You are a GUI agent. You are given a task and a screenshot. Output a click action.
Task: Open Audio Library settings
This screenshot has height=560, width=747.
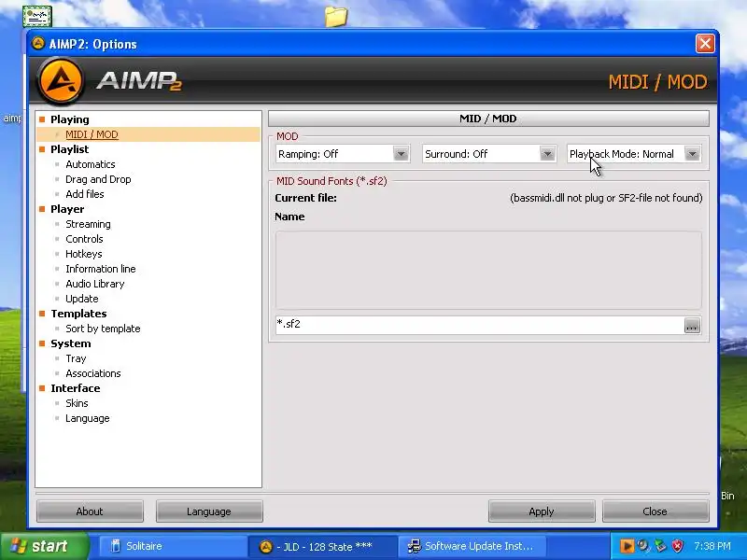tap(95, 284)
